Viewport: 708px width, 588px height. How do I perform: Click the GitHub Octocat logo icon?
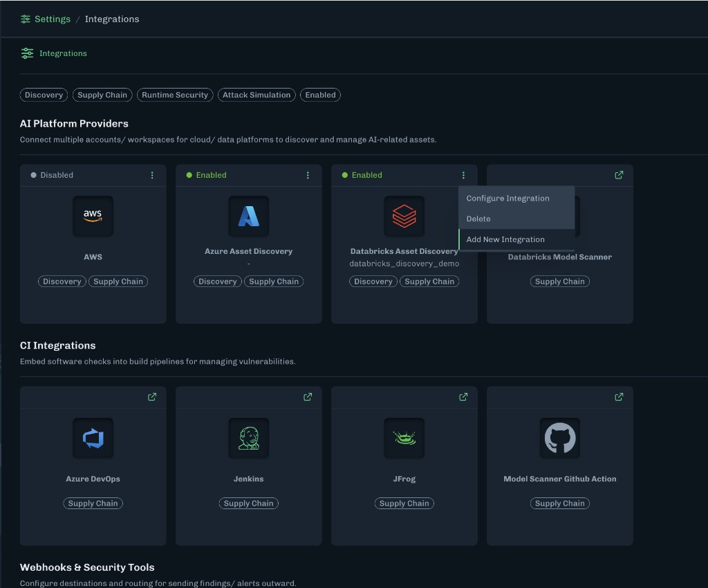point(560,438)
